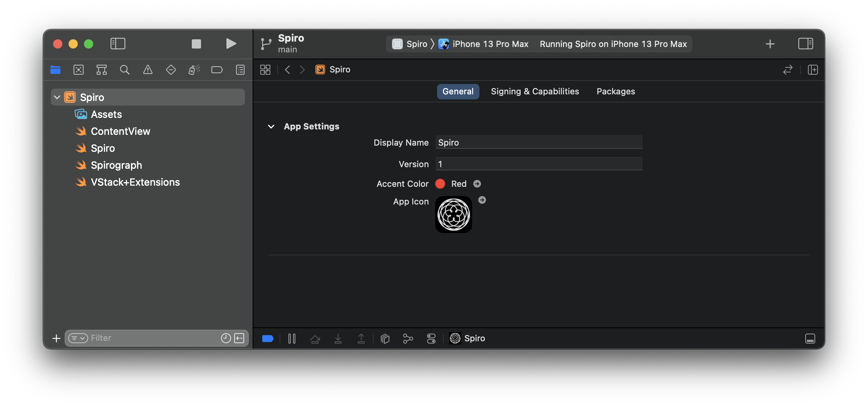This screenshot has width=868, height=406.
Task: Go back in editor history
Action: coord(287,70)
